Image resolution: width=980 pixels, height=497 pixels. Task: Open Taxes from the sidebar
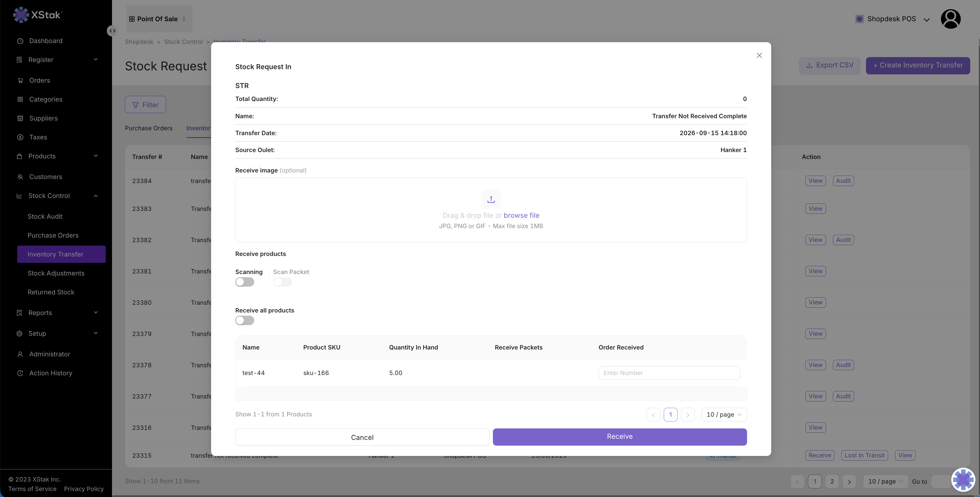tap(38, 137)
